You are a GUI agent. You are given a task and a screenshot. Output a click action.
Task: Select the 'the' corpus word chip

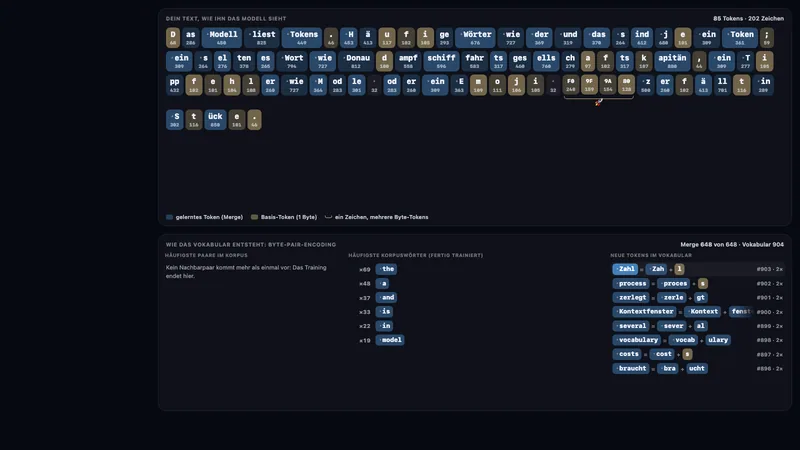point(386,269)
